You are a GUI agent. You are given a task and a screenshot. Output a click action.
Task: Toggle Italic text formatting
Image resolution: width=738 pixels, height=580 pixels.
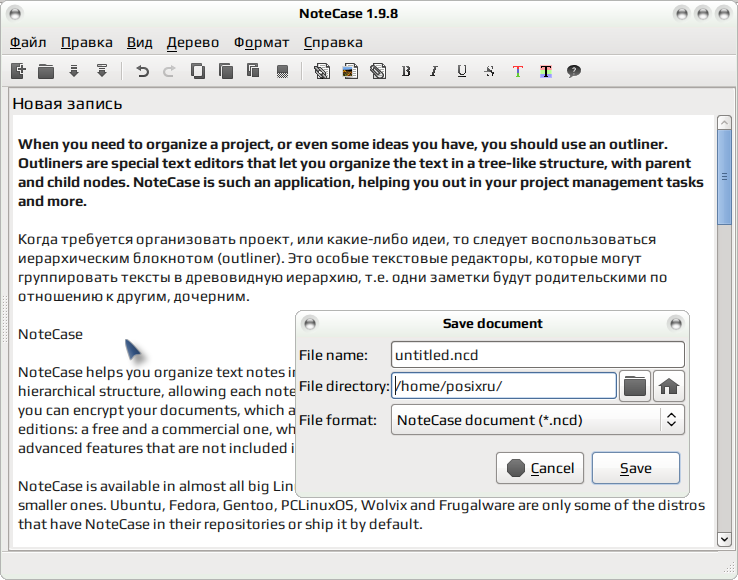[x=433, y=71]
